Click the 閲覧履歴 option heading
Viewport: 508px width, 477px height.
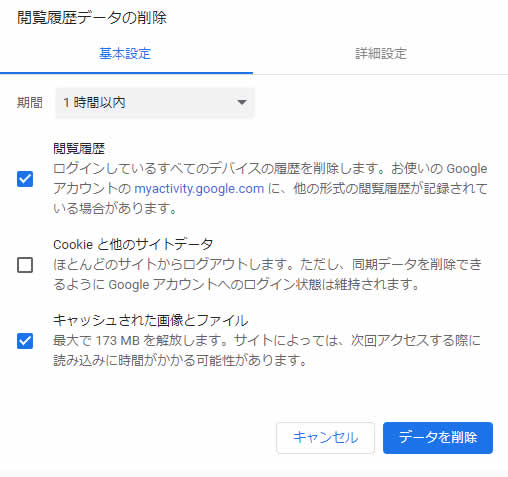79,149
